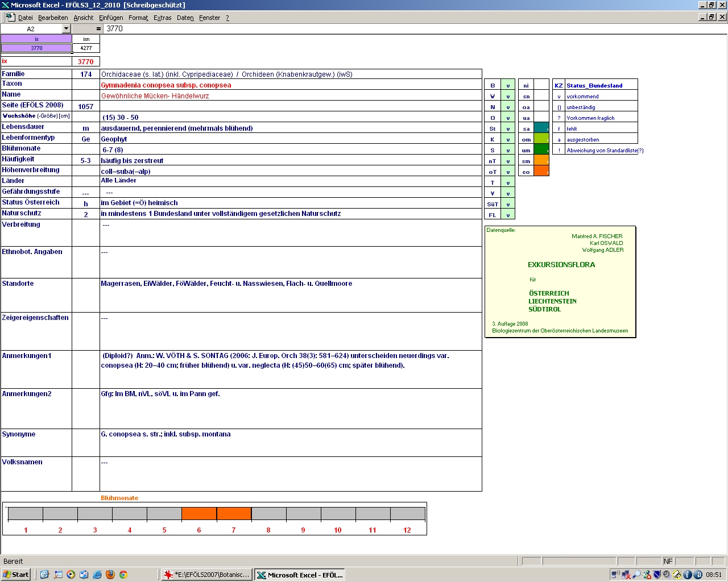The height and width of the screenshot is (582, 728).
Task: Select the purple cell containing 3770
Action: point(36,48)
